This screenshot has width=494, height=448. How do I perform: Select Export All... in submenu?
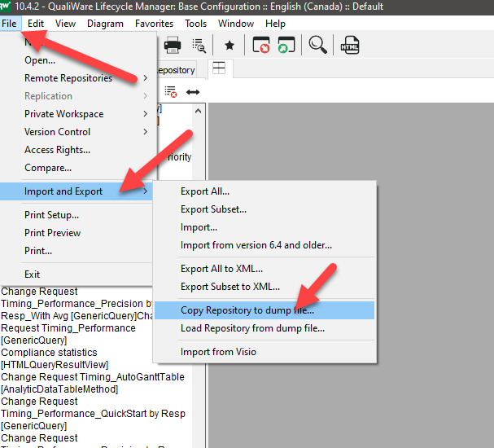(264, 191)
